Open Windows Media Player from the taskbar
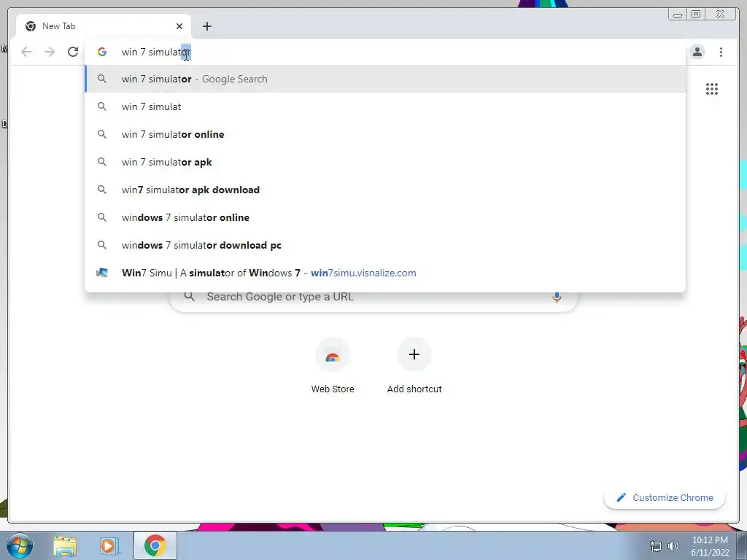This screenshot has height=560, width=747. coord(109,545)
